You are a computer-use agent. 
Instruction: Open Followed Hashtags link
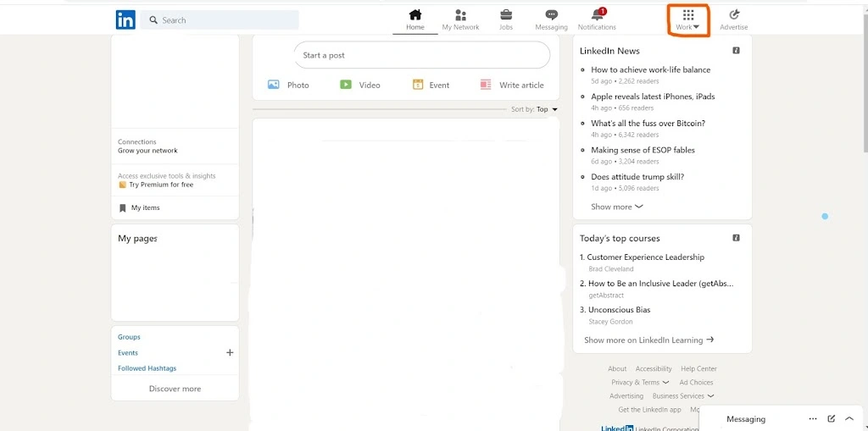coord(147,368)
